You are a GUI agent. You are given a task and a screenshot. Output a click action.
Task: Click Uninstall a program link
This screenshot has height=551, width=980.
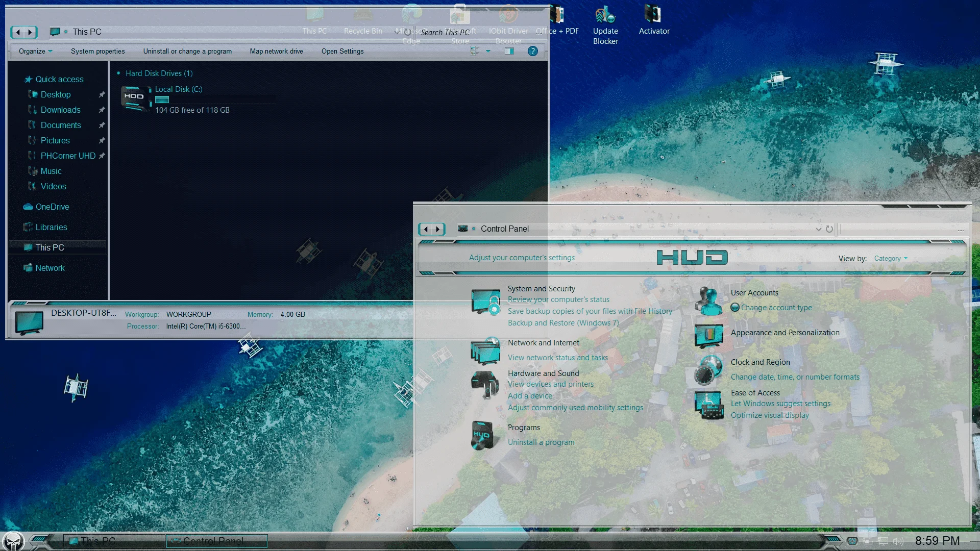(x=541, y=442)
